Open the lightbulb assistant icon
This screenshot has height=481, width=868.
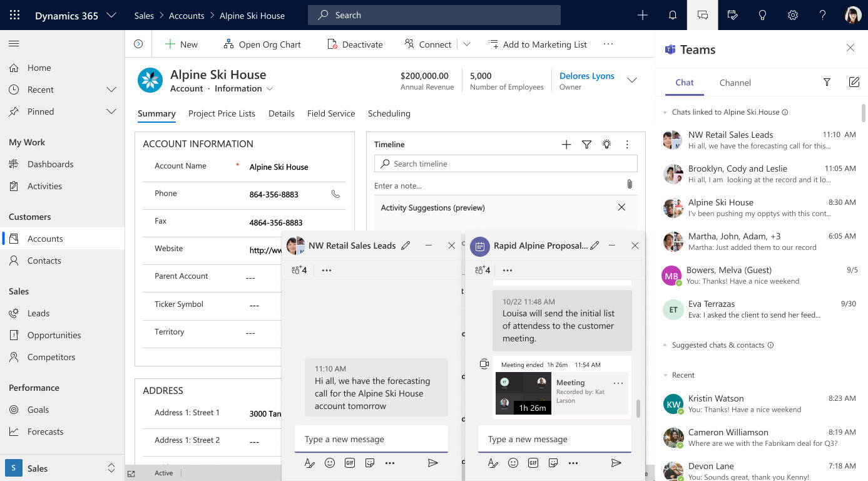pyautogui.click(x=763, y=15)
